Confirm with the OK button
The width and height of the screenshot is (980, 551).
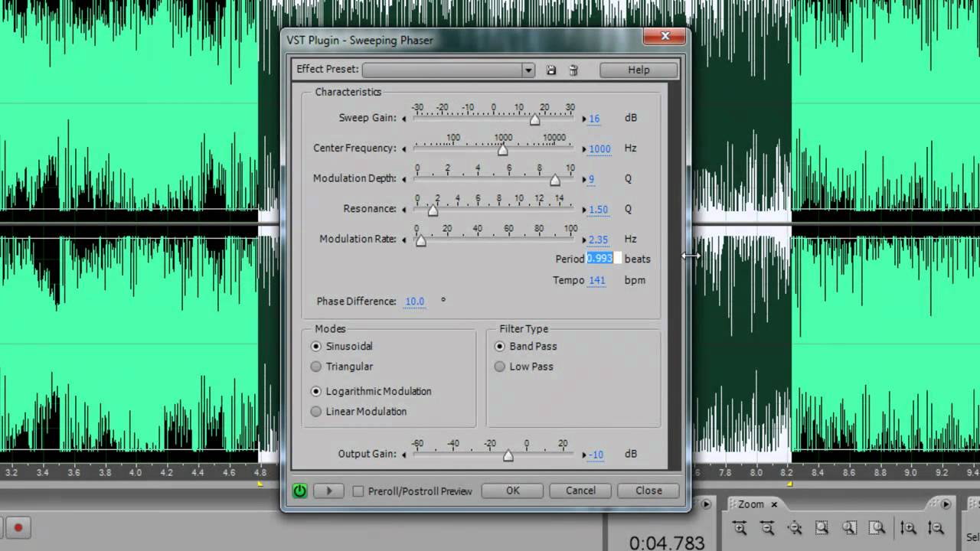pyautogui.click(x=512, y=491)
